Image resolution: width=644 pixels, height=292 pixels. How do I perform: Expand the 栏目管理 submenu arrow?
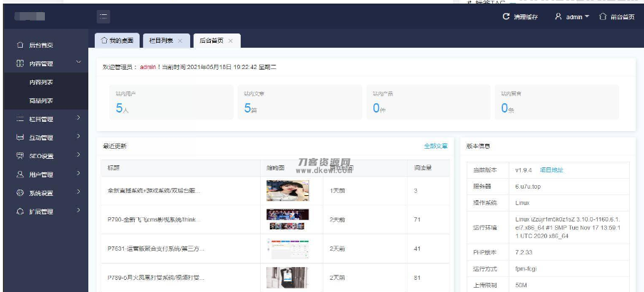click(x=78, y=118)
